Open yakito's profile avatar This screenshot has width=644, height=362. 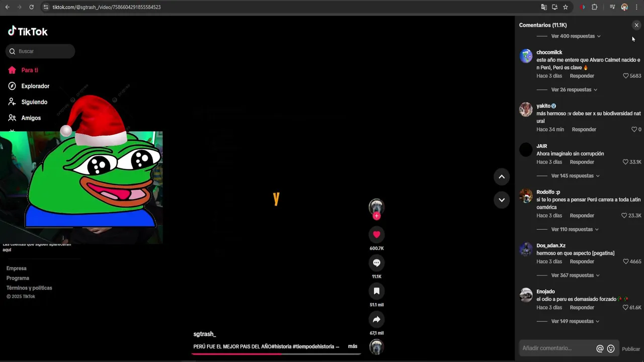(526, 110)
